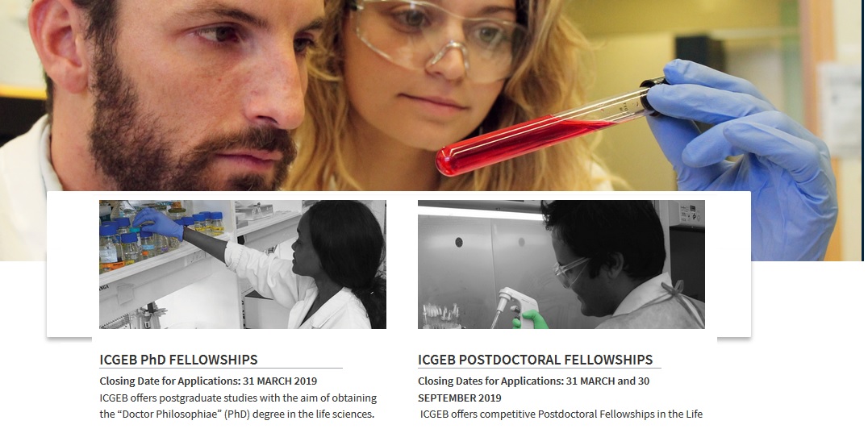The image size is (868, 429).
Task: Click the PhD closing date 31 MARCH 2019 line
Action: tap(208, 381)
